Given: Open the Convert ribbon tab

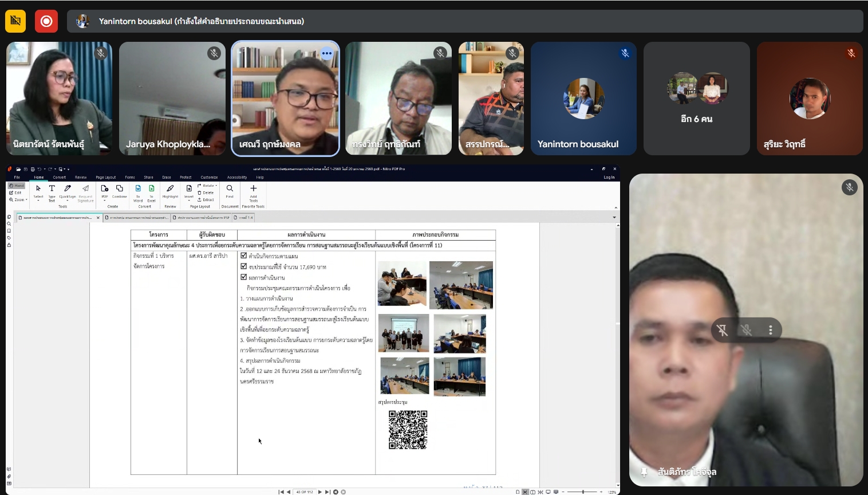Looking at the screenshot, I should pyautogui.click(x=60, y=177).
